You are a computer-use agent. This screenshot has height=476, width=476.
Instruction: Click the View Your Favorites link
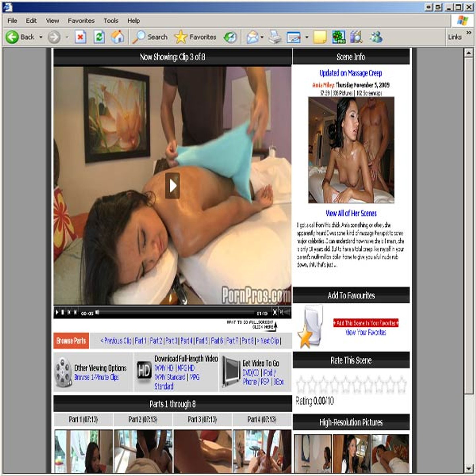366,332
